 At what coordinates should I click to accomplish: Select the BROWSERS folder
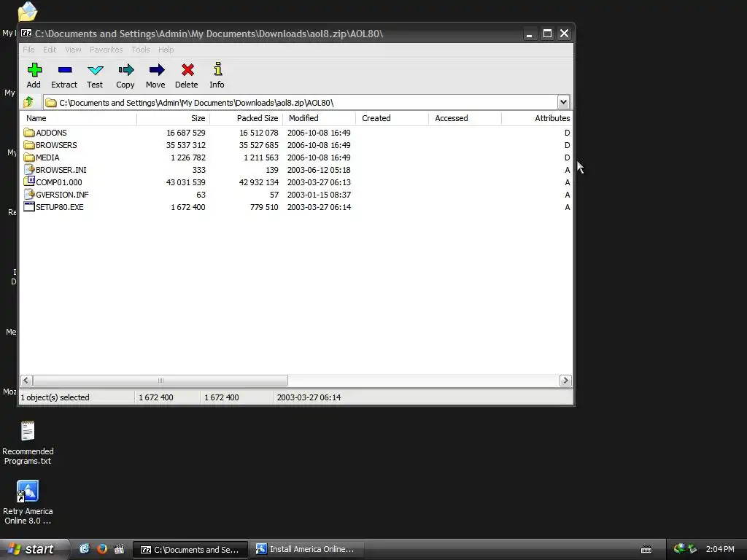coord(50,145)
